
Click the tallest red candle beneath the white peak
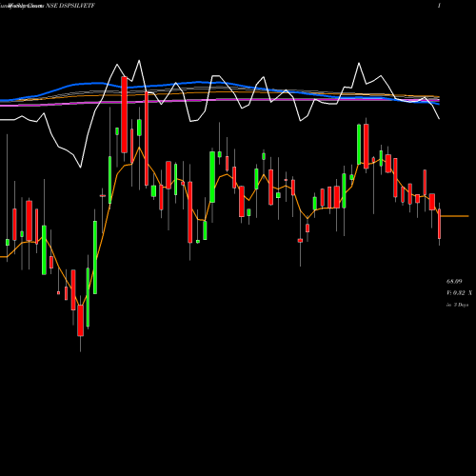124,115
